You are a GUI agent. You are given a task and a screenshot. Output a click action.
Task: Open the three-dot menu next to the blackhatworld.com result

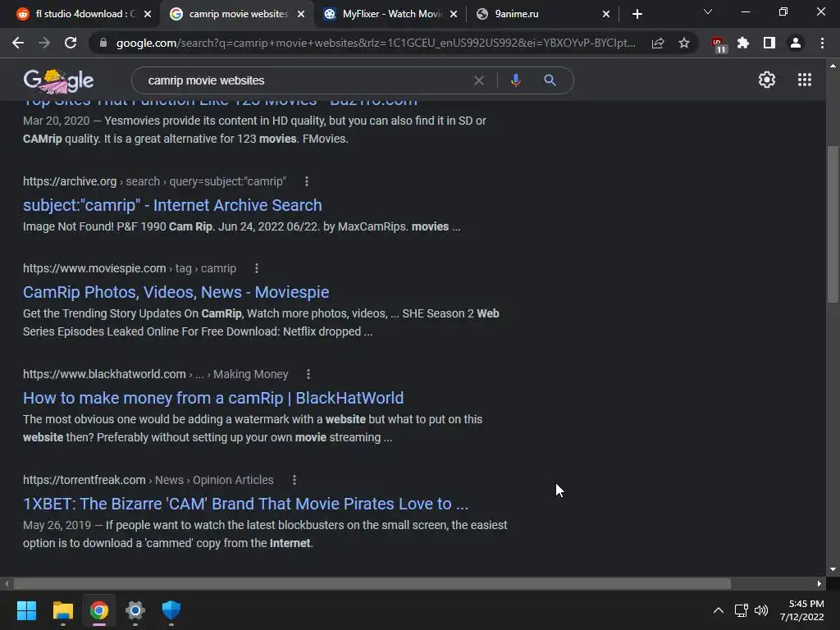click(x=308, y=374)
